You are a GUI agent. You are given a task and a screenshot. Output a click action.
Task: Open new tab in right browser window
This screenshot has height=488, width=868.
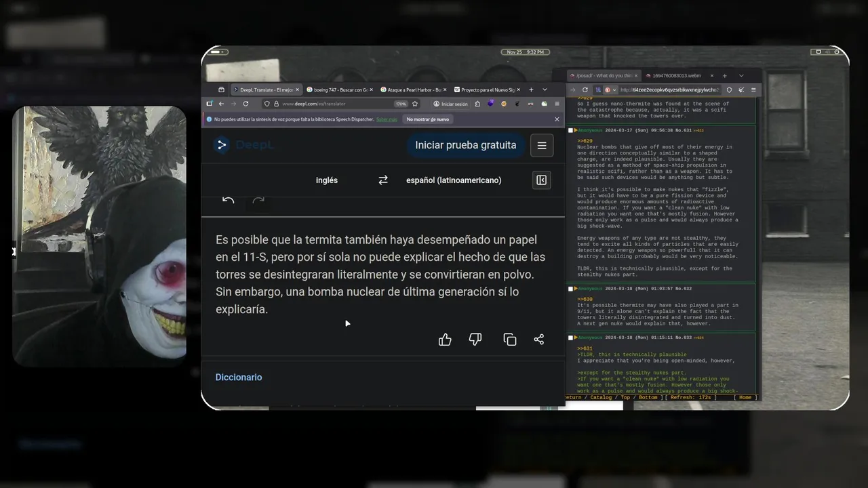(725, 76)
